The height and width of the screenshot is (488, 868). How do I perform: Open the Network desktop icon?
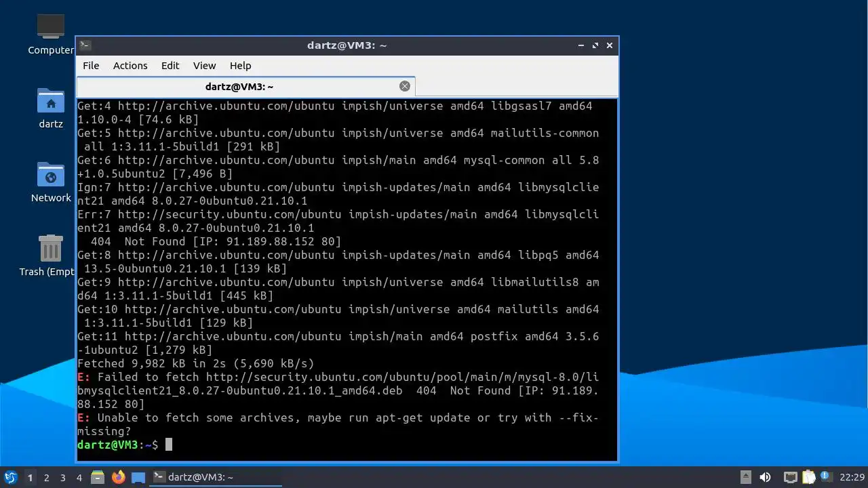51,182
